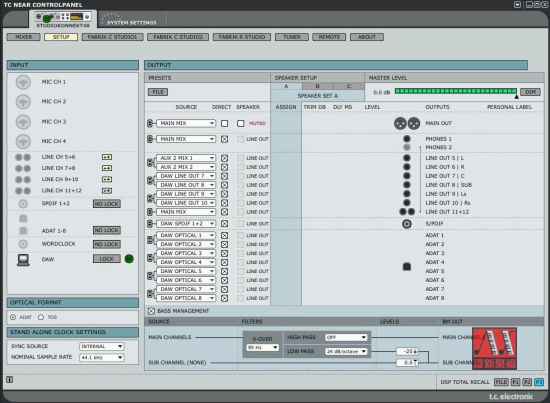This screenshot has height=403, width=550.
Task: Switch to the MIXER tab
Action: click(24, 37)
